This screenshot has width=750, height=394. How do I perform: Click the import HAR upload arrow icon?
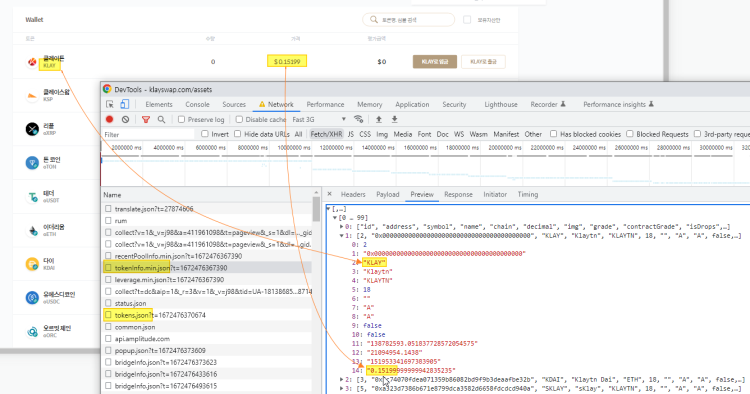(379, 120)
